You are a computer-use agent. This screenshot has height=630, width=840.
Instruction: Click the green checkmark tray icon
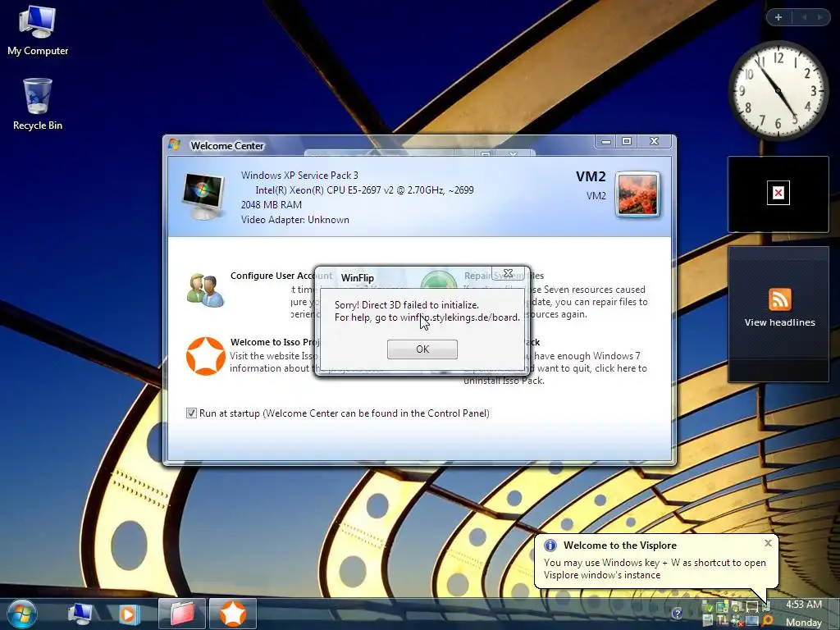click(x=708, y=606)
